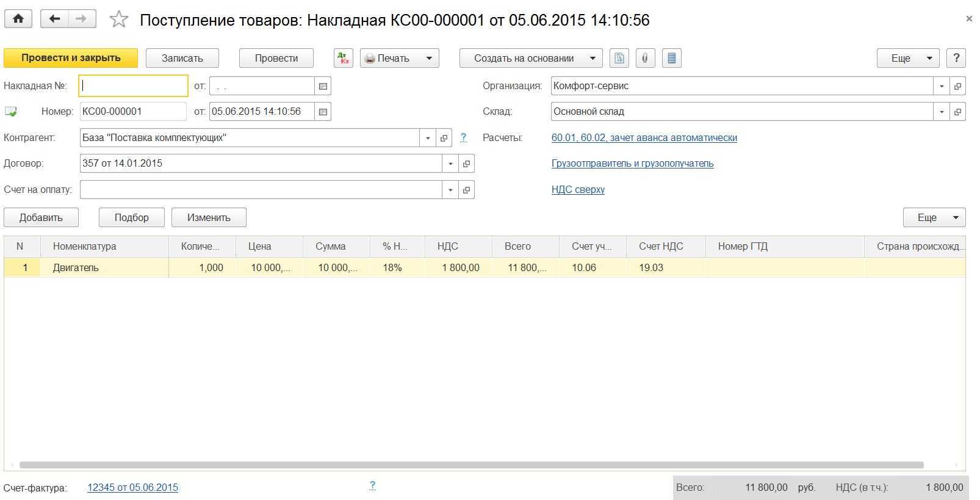Open Создать на основании menu
The image size is (980, 500).
pyautogui.click(x=530, y=58)
